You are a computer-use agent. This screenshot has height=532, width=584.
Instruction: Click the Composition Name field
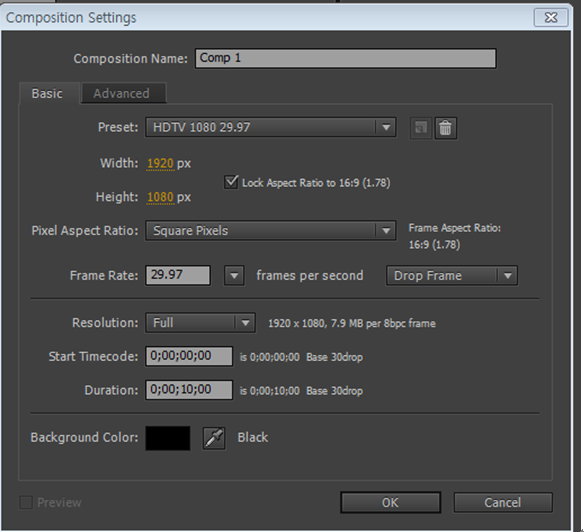tap(346, 58)
